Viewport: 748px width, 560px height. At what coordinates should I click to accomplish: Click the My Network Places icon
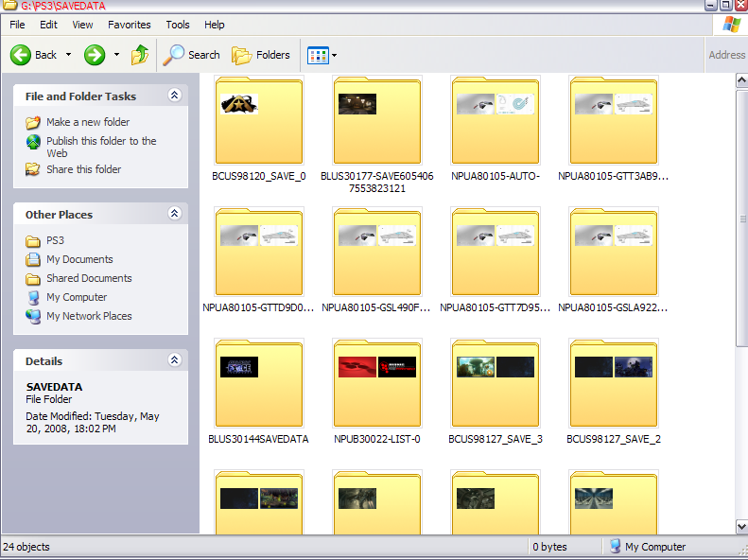click(x=33, y=316)
